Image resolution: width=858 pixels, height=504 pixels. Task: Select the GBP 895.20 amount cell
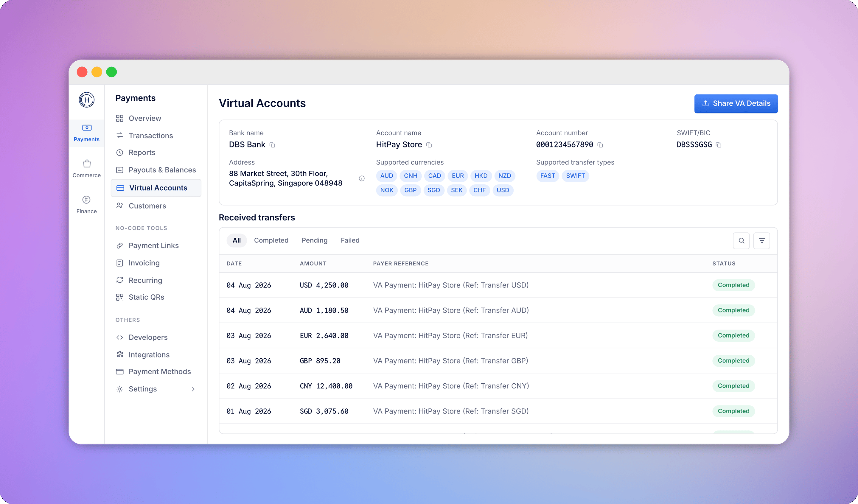320,361
